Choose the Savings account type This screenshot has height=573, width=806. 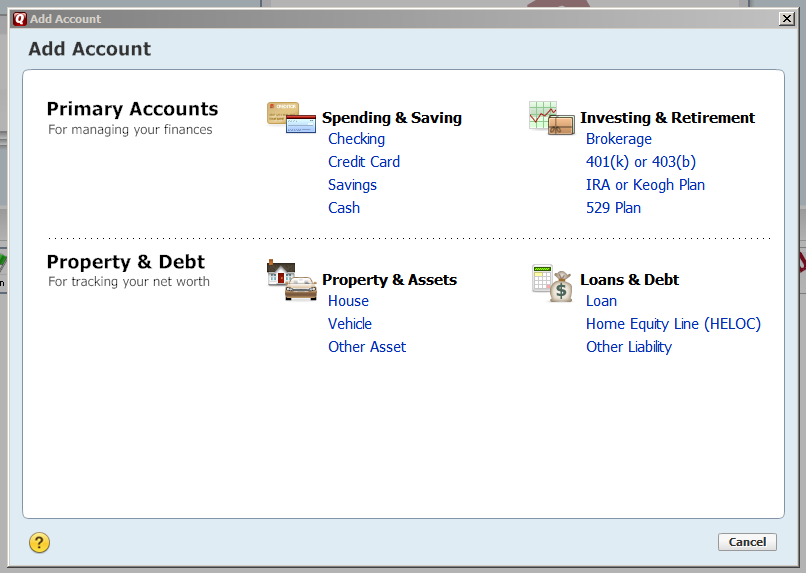point(352,185)
